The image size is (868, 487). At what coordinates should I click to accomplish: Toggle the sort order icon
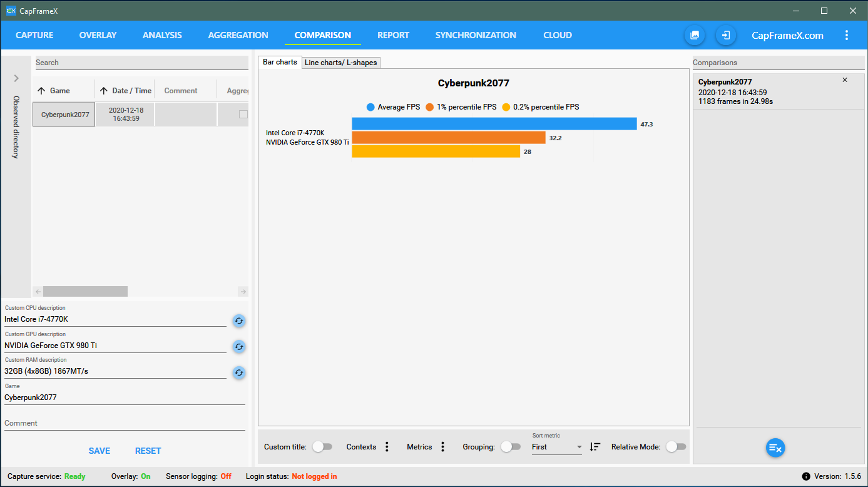click(x=595, y=447)
